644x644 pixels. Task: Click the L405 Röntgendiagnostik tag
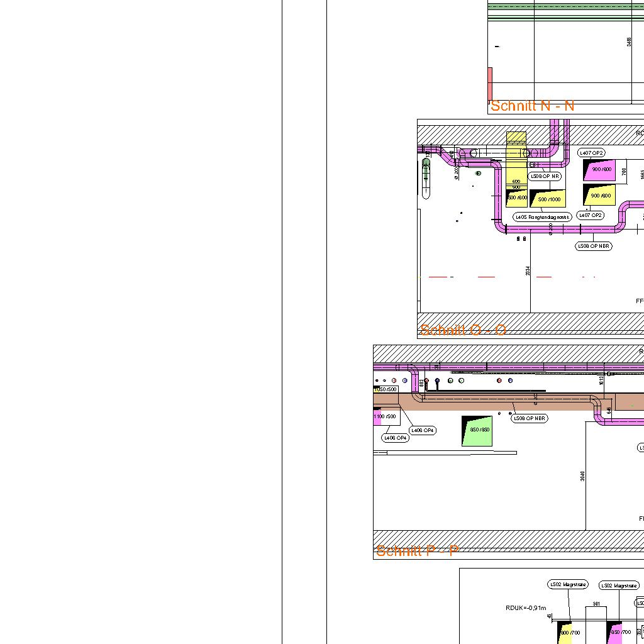(543, 217)
